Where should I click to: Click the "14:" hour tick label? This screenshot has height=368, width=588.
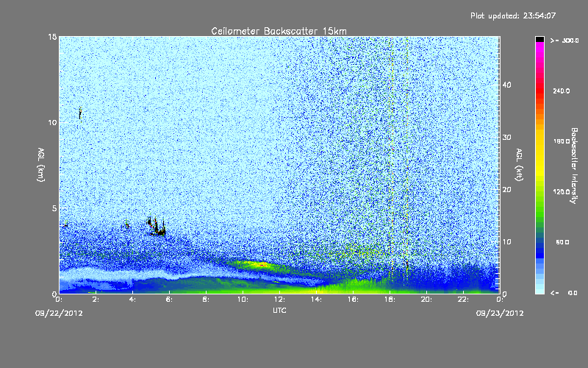(317, 300)
